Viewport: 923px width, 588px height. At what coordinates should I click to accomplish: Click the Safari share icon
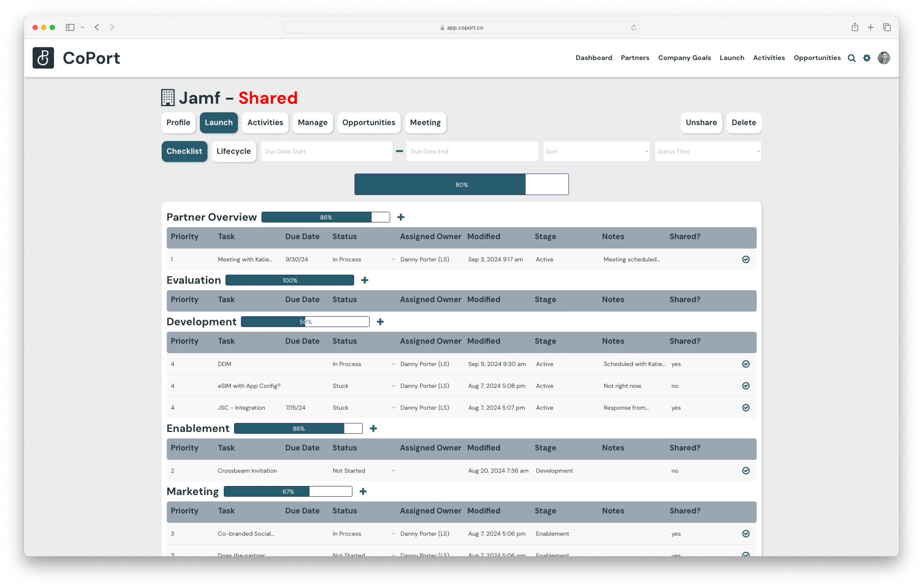click(x=855, y=27)
